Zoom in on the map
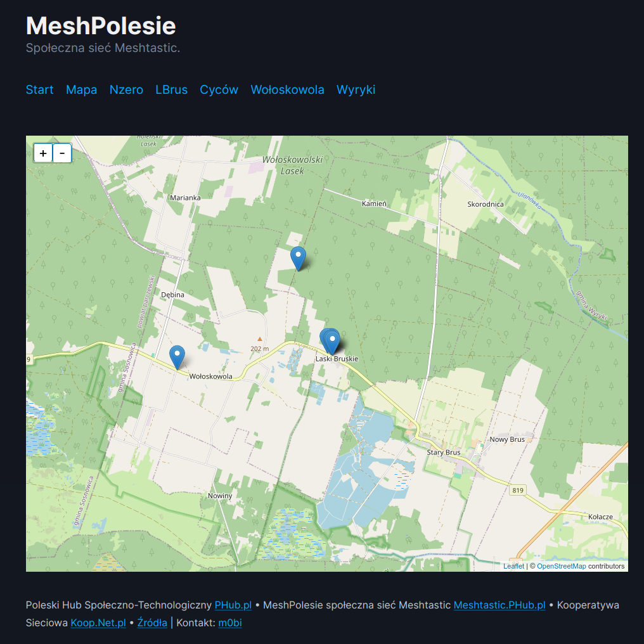The height and width of the screenshot is (644, 644). pyautogui.click(x=43, y=153)
